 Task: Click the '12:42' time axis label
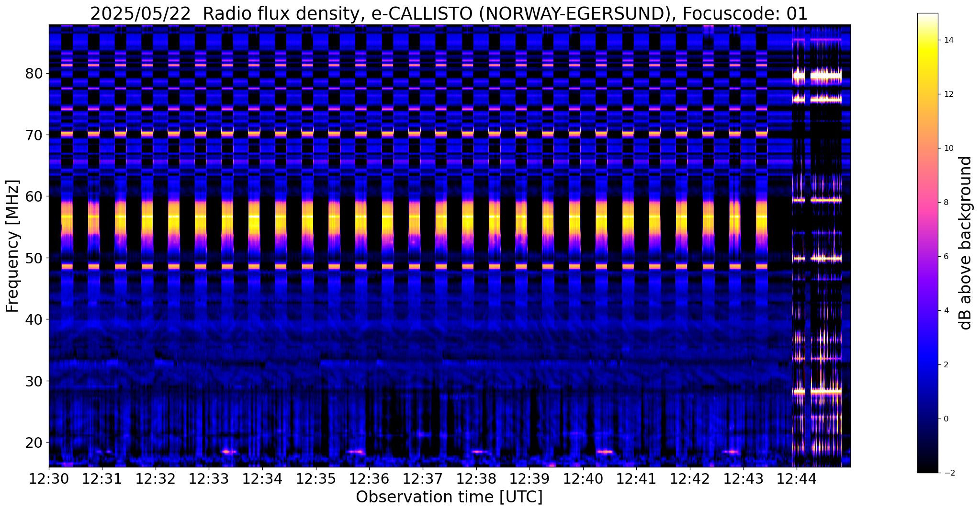689,478
